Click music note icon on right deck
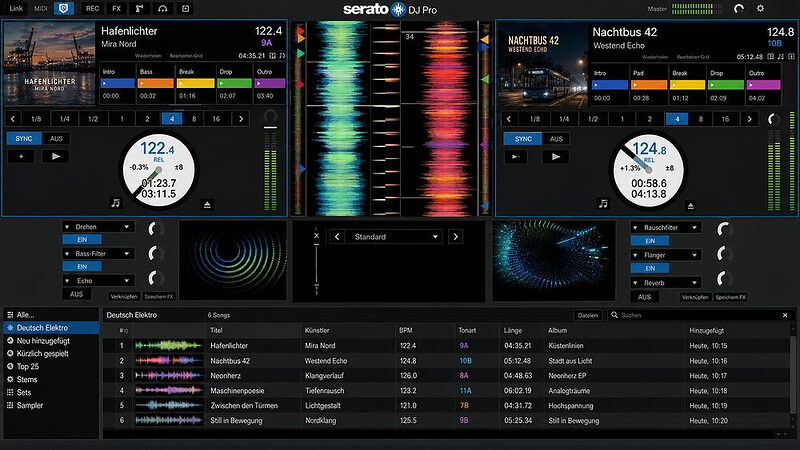This screenshot has width=800, height=450. pyautogui.click(x=604, y=204)
